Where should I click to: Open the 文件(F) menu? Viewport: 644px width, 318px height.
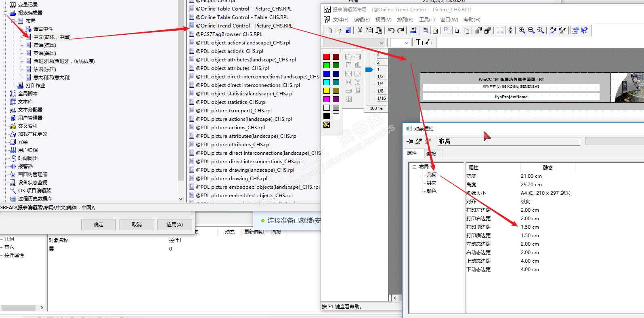[x=340, y=20]
